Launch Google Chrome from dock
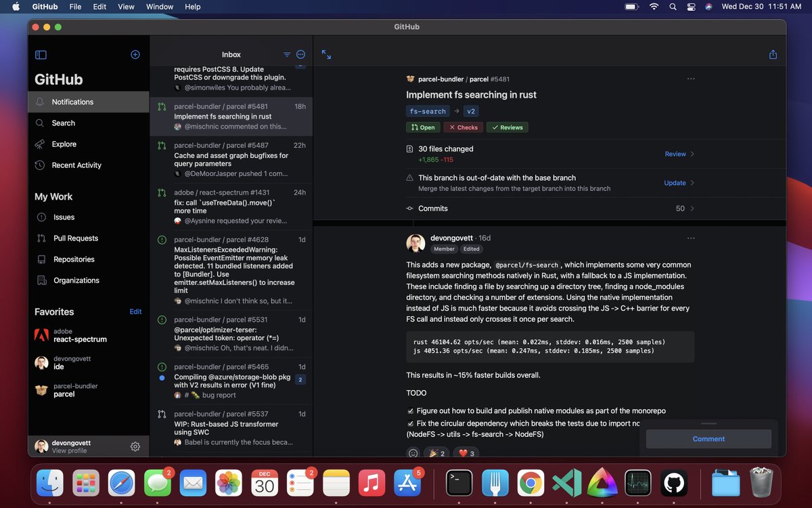 coord(531,483)
